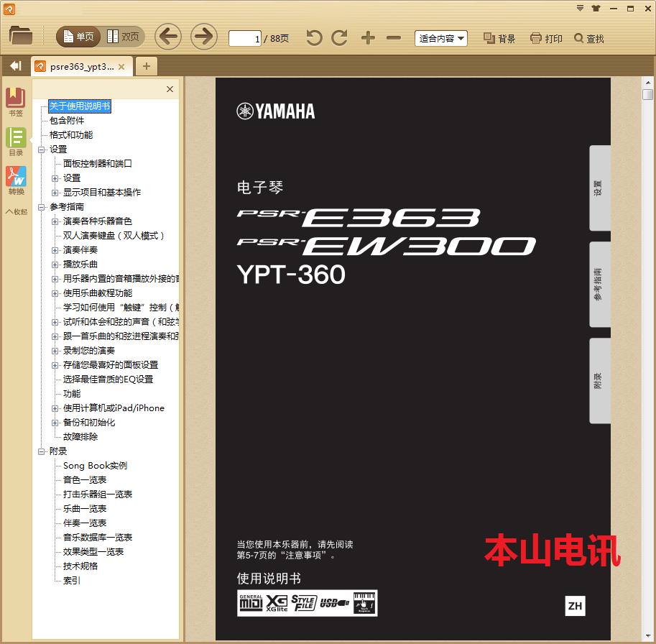
Task: Open the 书签 bookmarks panel
Action: (16, 102)
